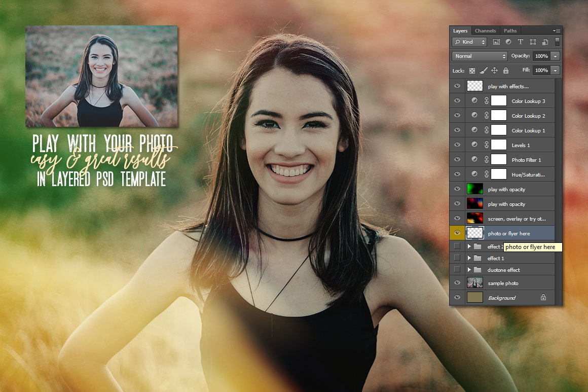Switch to the Paths tab
The image size is (588, 392).
(510, 31)
